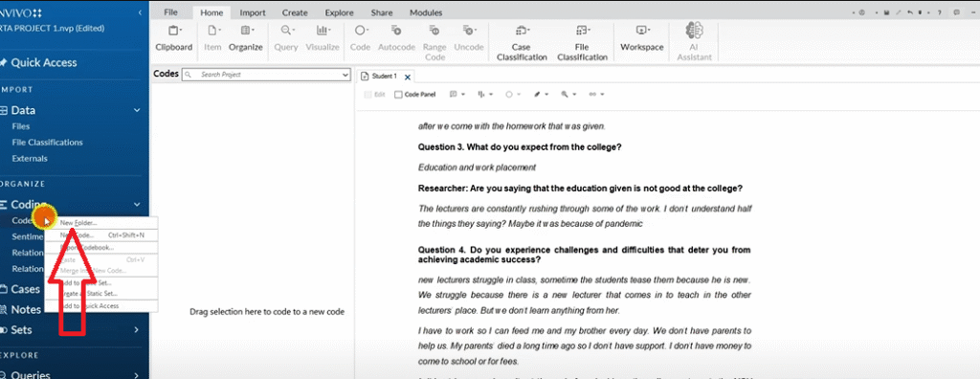Viewport: 980px width, 379px height.
Task: Click the Search Project input field
Action: click(x=266, y=75)
